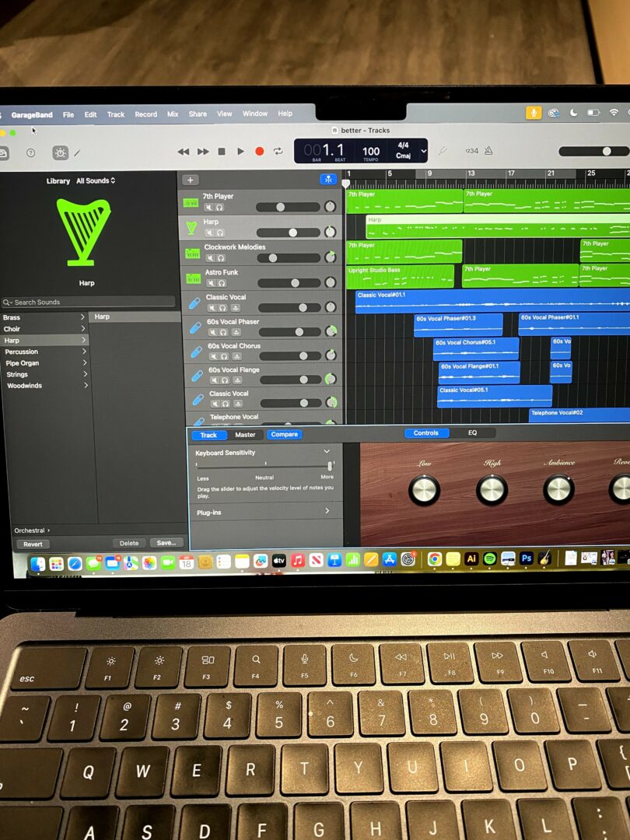Viewport: 630px width, 840px height.
Task: Open the pencil Editors button in toolbar
Action: click(x=77, y=153)
